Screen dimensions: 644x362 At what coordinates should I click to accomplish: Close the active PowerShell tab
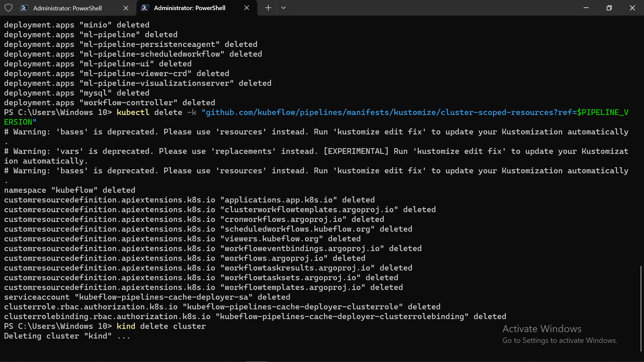(247, 8)
